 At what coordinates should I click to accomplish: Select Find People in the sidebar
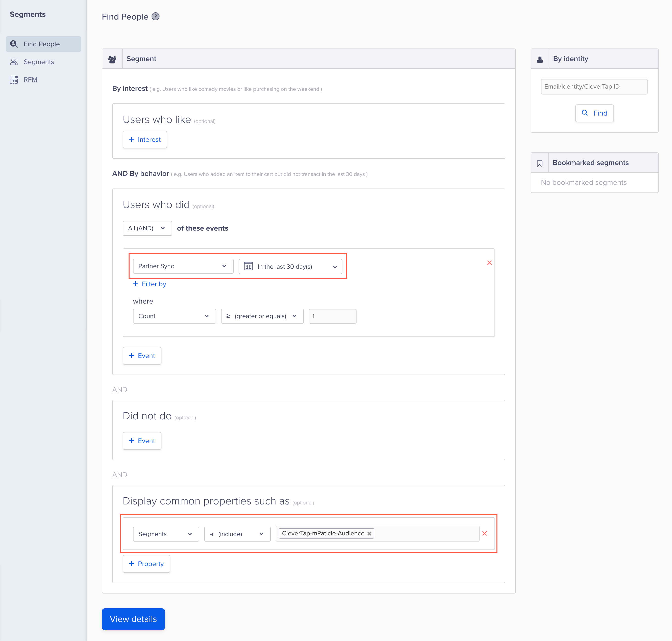tap(42, 44)
